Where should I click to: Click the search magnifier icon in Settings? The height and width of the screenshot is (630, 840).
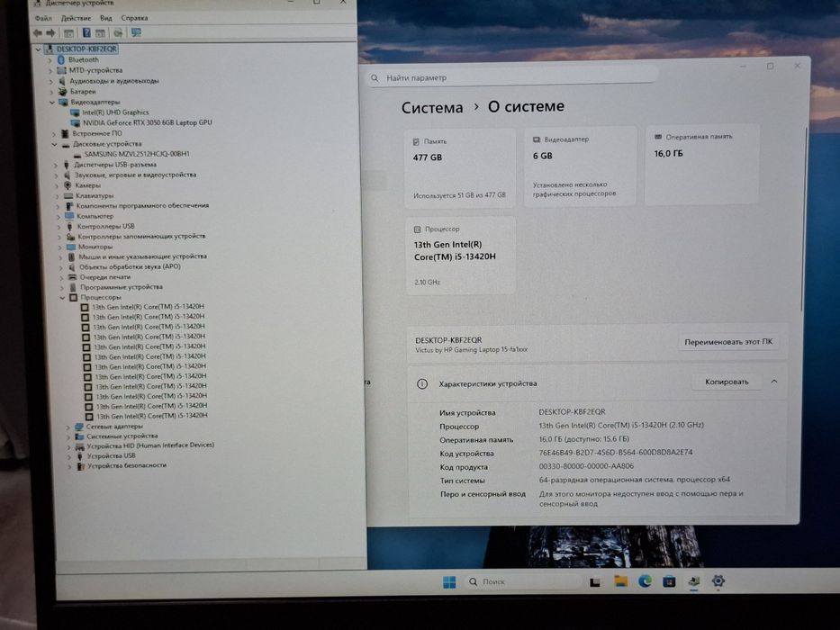pos(375,78)
